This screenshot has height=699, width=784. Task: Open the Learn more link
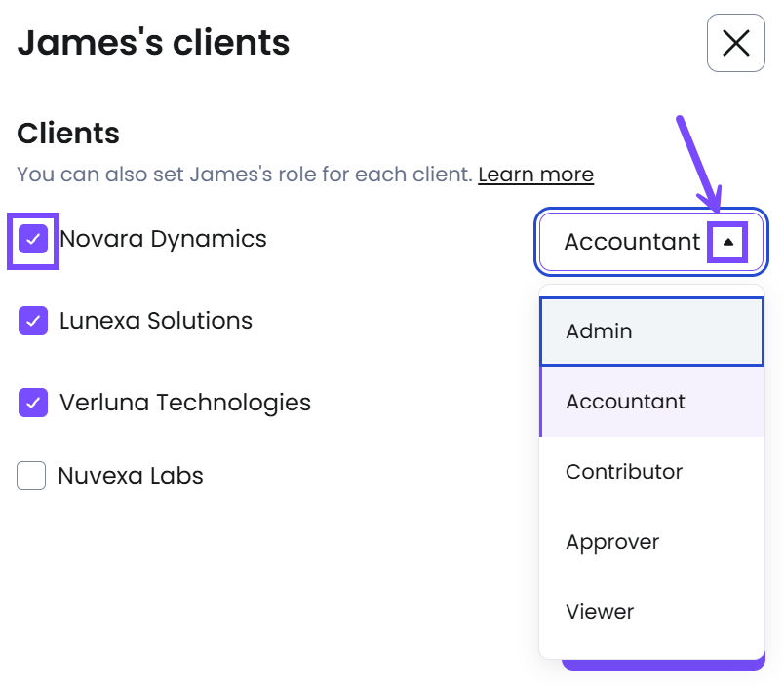pyautogui.click(x=535, y=175)
